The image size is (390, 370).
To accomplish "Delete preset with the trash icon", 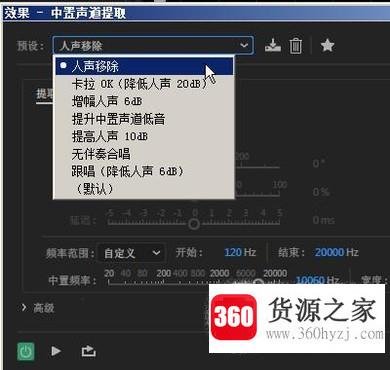I will [295, 46].
